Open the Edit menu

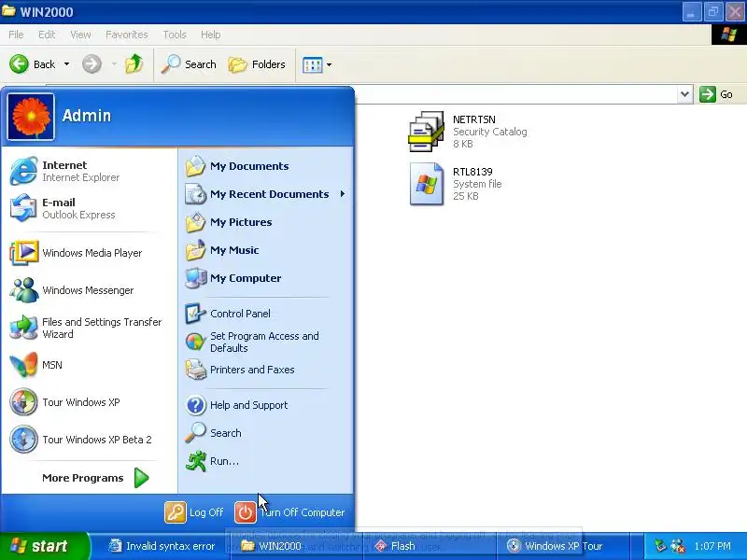47,35
